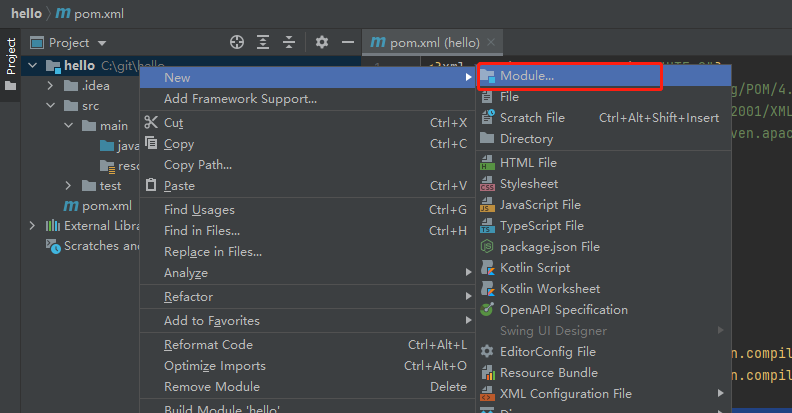The image size is (792, 413).
Task: Select Remove Module
Action: pos(307,387)
